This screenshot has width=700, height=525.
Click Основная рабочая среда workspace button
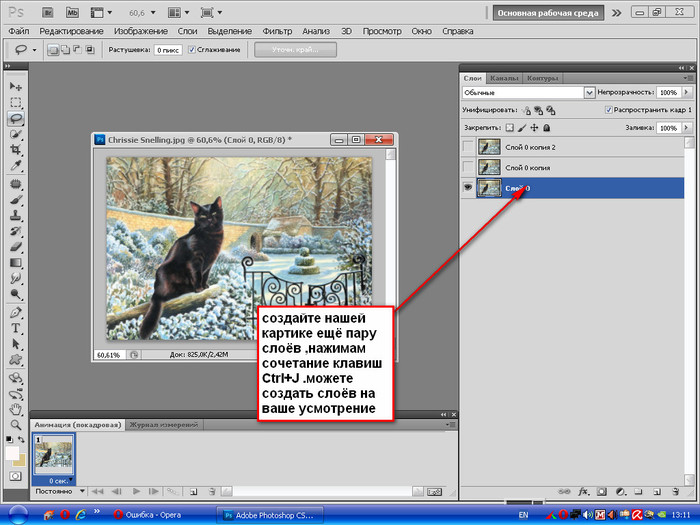[548, 13]
